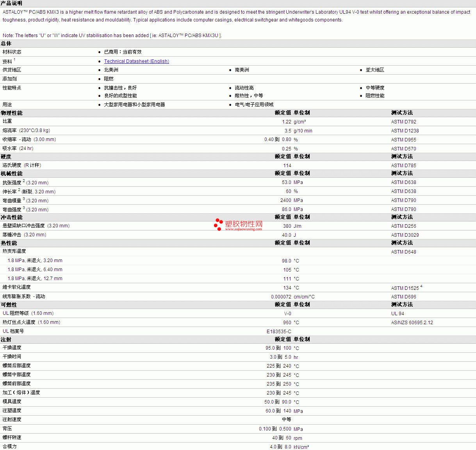Select the 电气/电子应用领域 use entry

pyautogui.click(x=254, y=105)
